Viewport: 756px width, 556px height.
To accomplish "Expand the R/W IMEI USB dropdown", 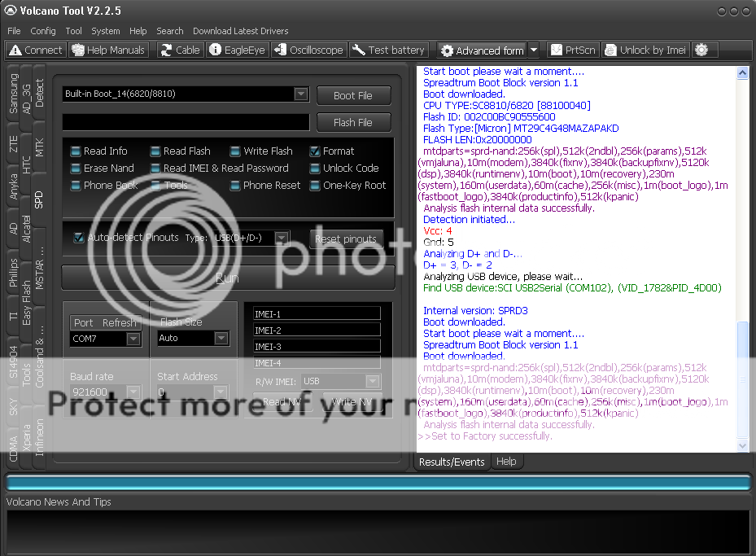I will pos(372,382).
